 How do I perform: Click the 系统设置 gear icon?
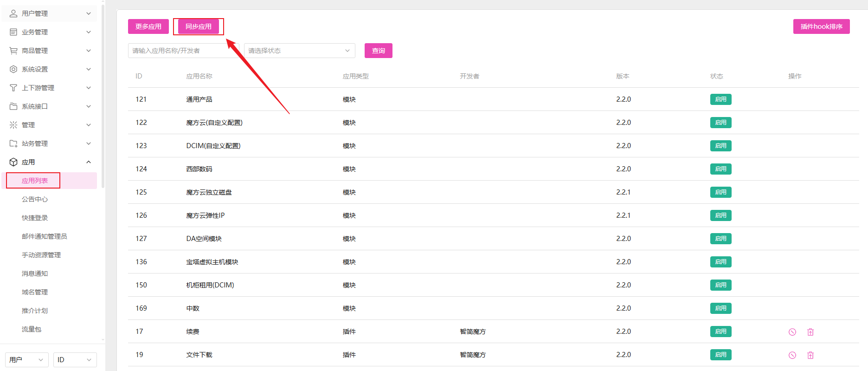pos(13,69)
